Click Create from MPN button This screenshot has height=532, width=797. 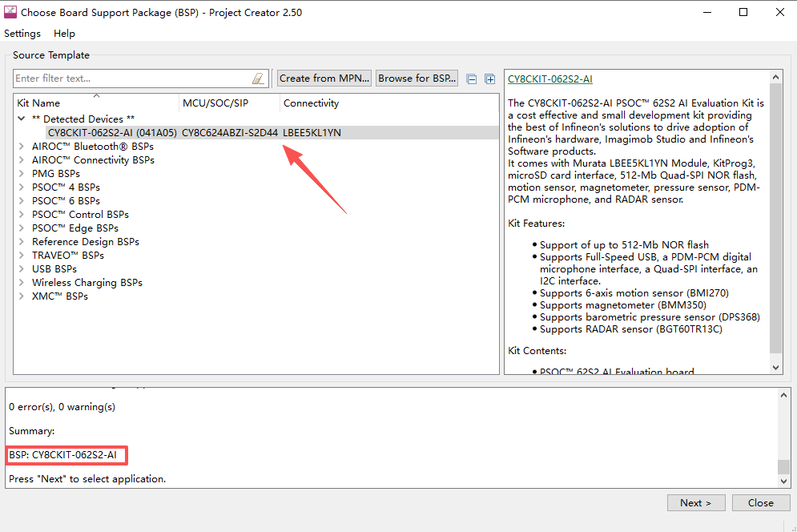tap(324, 79)
